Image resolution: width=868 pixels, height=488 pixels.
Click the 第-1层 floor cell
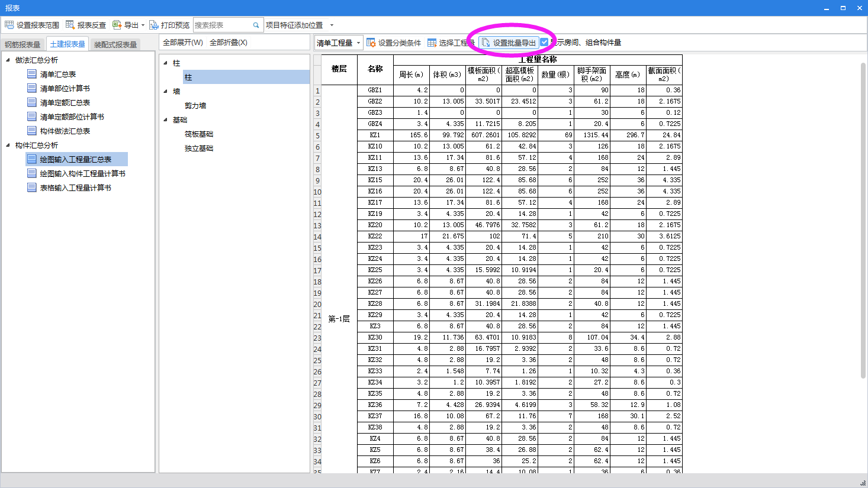click(339, 319)
